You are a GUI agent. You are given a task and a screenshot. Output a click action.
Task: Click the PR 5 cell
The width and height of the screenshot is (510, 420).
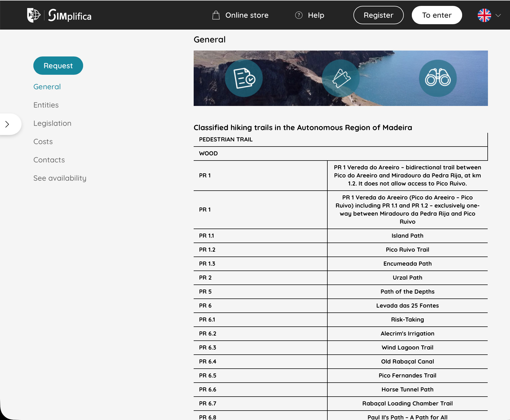click(260, 292)
